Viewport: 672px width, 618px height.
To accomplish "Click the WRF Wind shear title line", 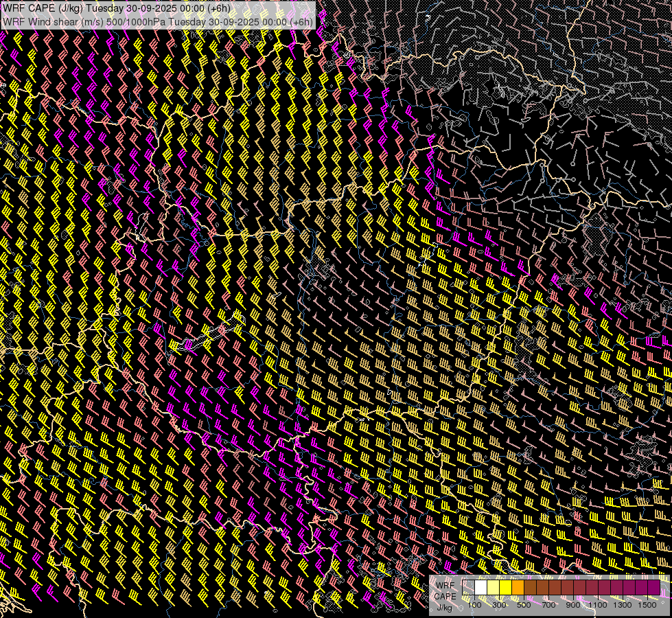I will tap(158, 21).
